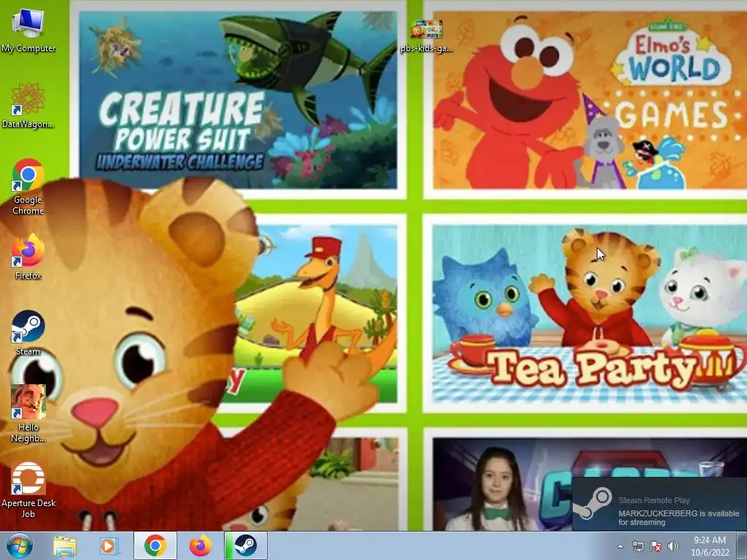747x560 pixels.
Task: Open the volume speaker tray icon
Action: pos(673,546)
